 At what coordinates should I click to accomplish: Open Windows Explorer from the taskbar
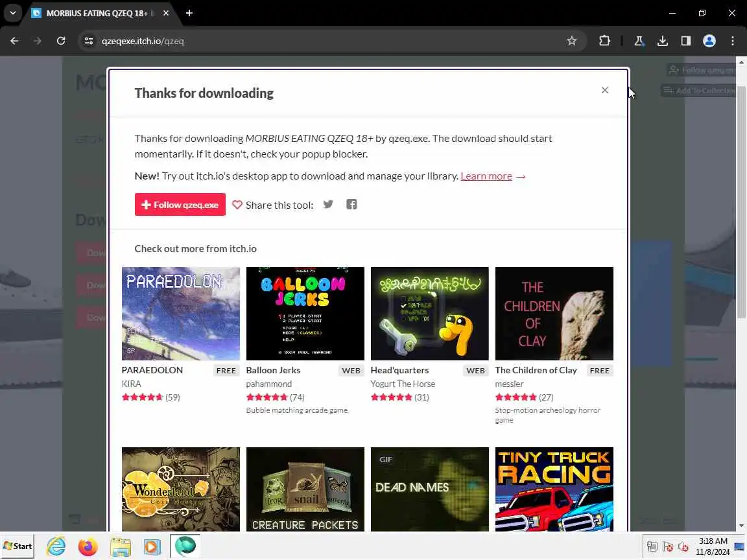pyautogui.click(x=120, y=546)
